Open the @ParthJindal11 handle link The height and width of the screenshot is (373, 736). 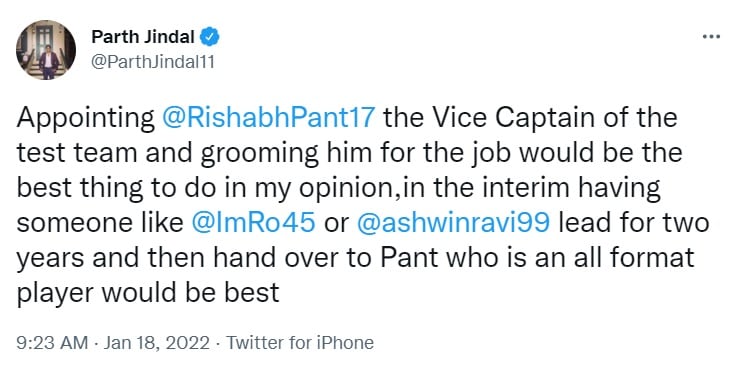pos(153,62)
